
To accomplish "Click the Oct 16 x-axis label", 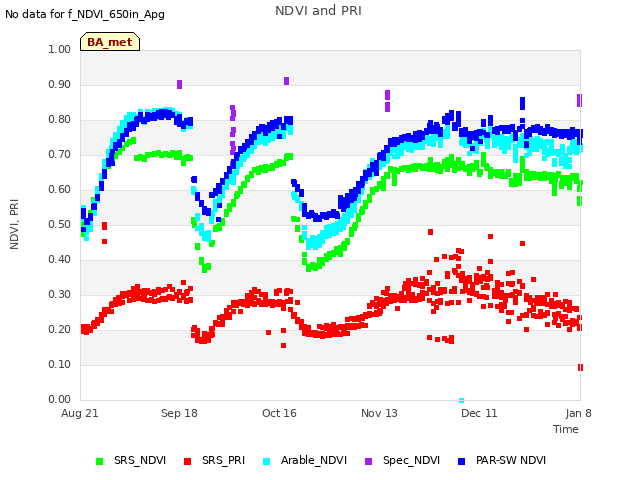I will (x=279, y=413).
